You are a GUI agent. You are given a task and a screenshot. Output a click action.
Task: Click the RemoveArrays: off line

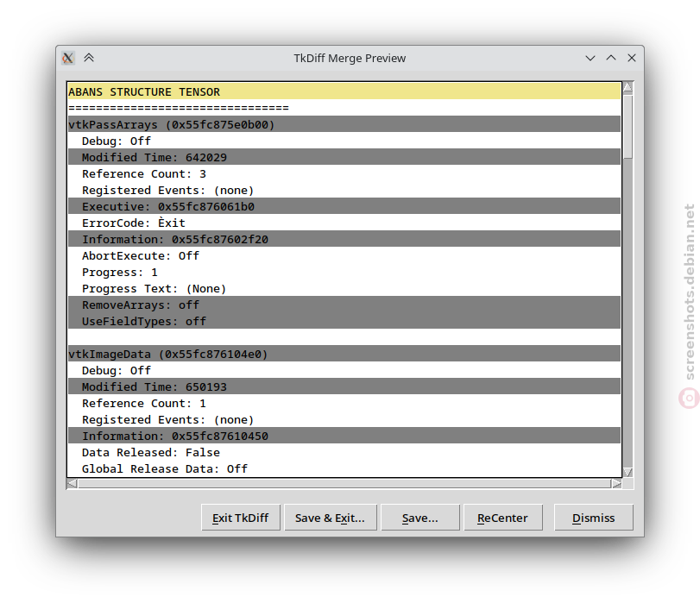pos(344,305)
